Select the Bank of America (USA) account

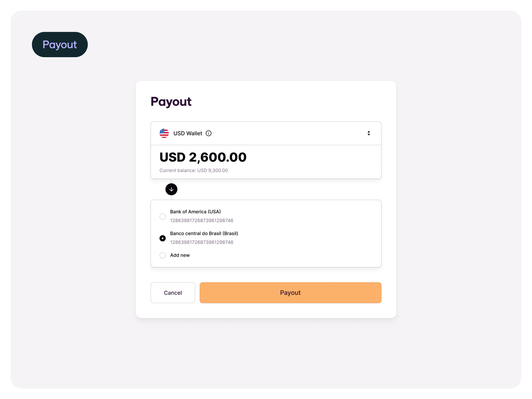163,216
